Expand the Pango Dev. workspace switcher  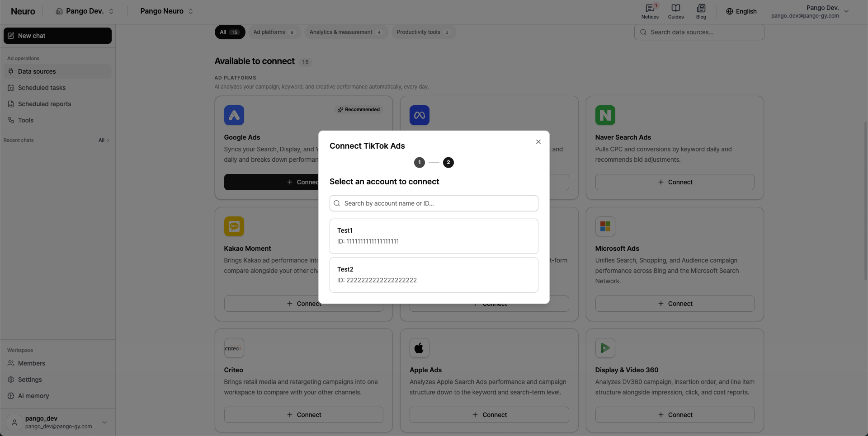pos(85,11)
